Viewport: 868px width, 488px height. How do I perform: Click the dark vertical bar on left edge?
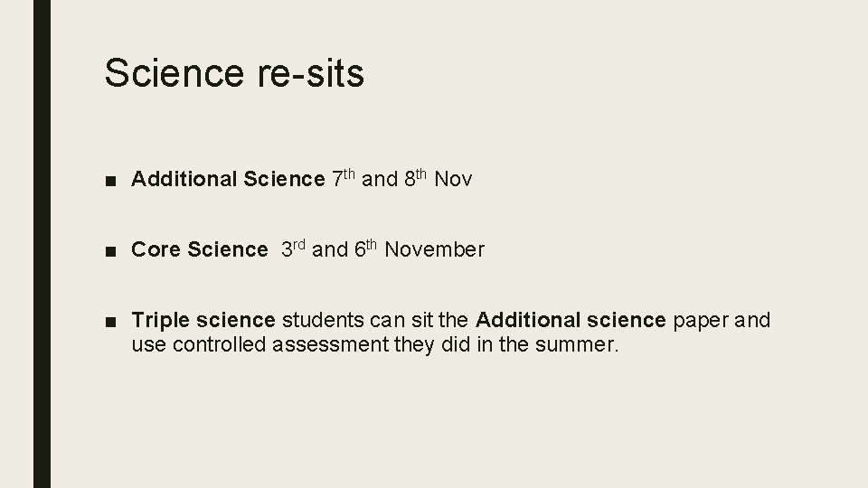tap(42, 244)
